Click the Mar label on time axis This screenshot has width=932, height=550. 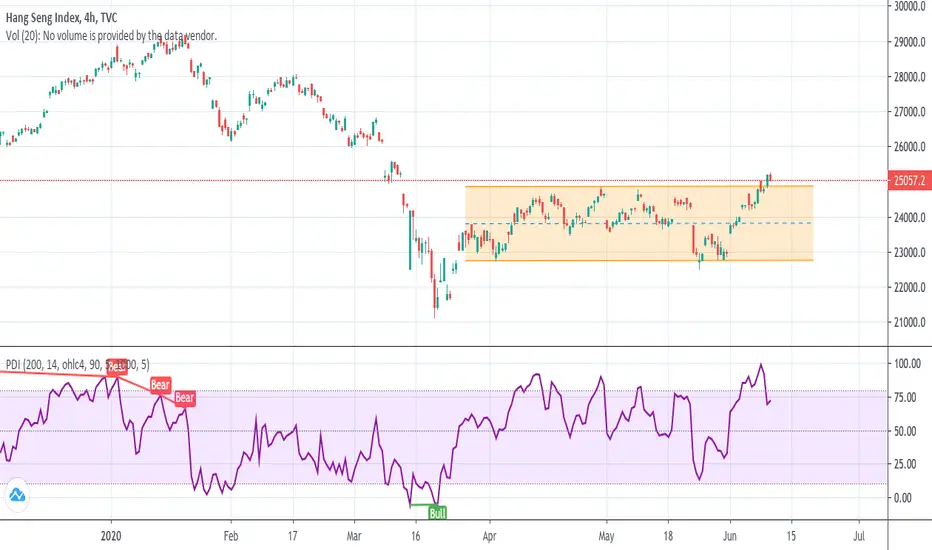pos(354,536)
